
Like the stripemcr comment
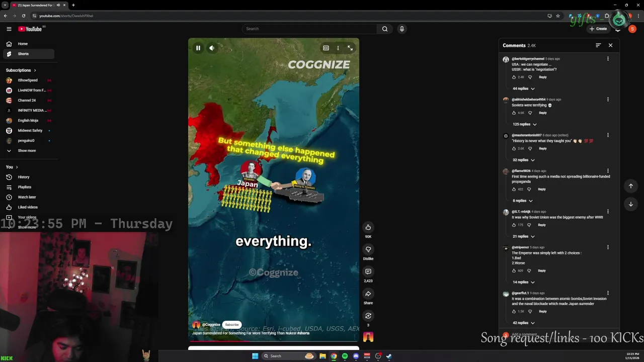tap(514, 270)
